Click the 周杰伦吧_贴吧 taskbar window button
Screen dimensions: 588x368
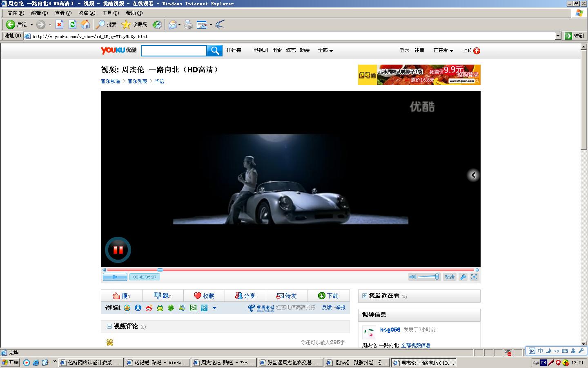tap(224, 363)
